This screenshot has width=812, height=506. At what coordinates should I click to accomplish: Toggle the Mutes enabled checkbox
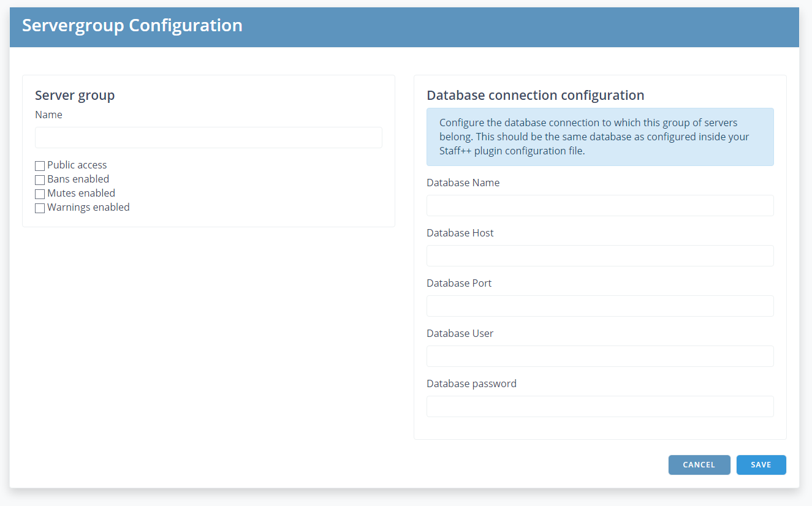(40, 194)
